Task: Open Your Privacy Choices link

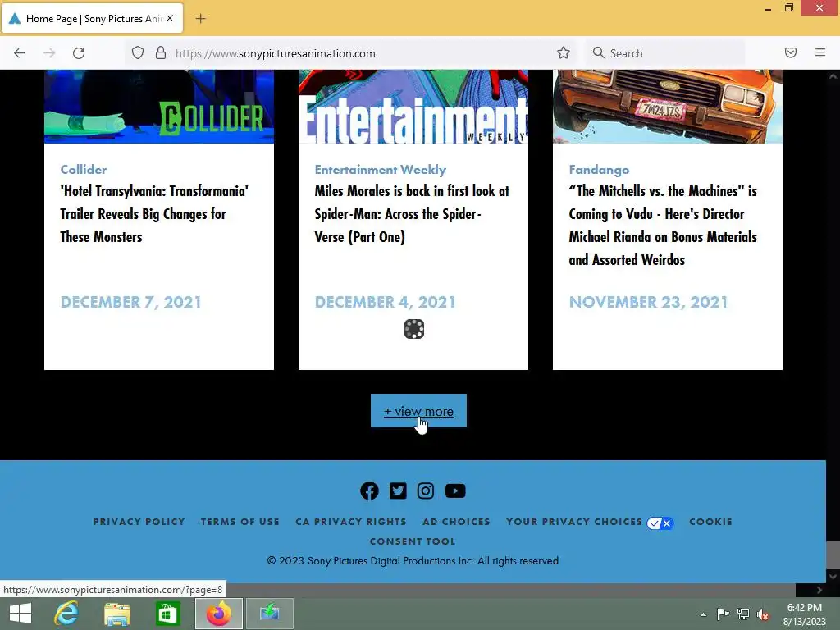Action: pos(573,522)
